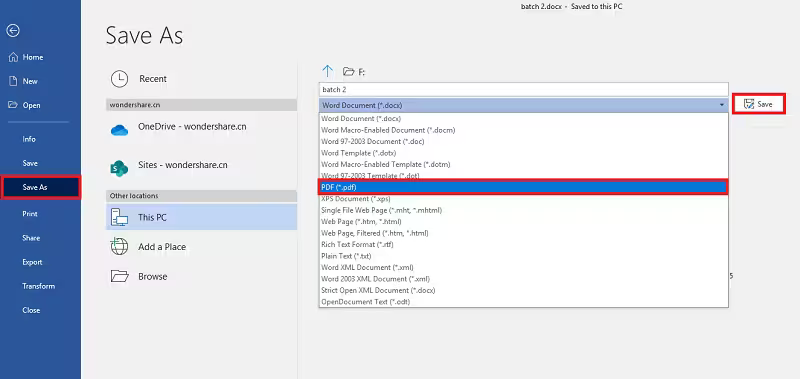The image size is (800, 379).
Task: Select Add a Place
Action: pyautogui.click(x=201, y=247)
